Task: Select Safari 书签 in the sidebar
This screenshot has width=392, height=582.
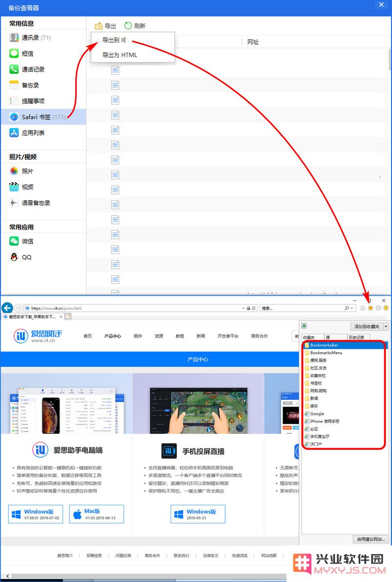Action: pyautogui.click(x=44, y=117)
